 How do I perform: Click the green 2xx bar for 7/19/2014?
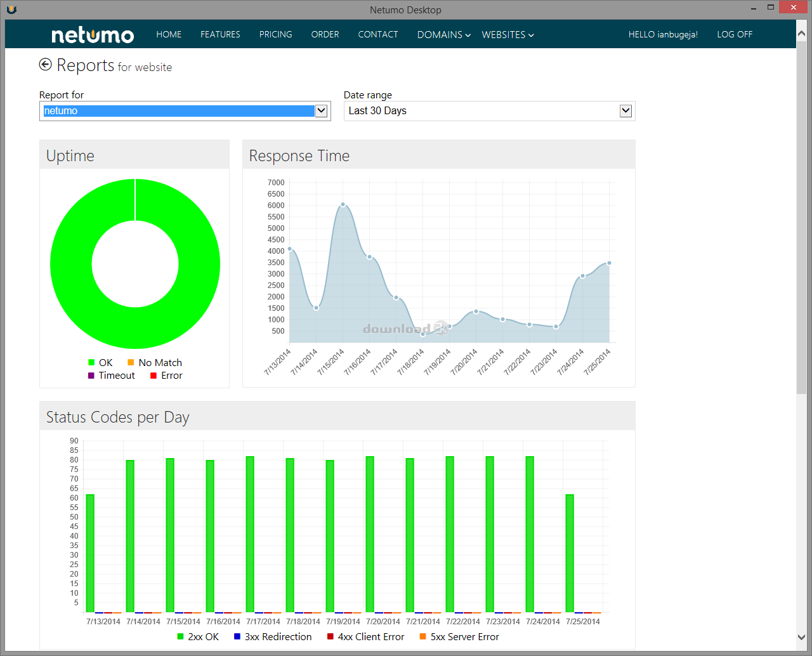click(x=330, y=536)
